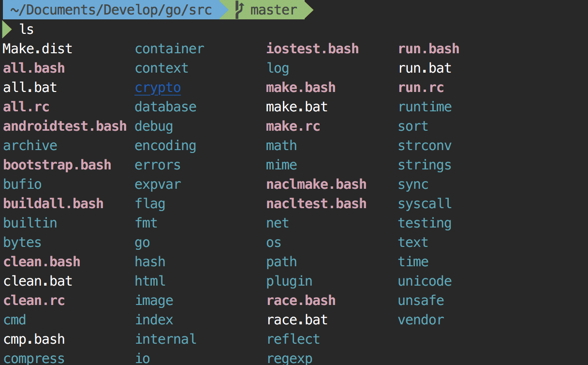
Task: Select the naclmake.bash file
Action: click(316, 184)
